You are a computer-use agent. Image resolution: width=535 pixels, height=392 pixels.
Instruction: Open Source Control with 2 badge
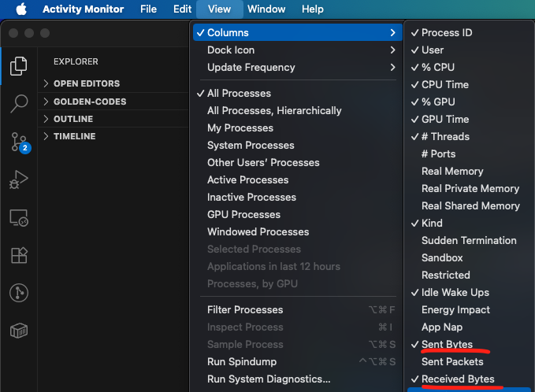pyautogui.click(x=20, y=142)
